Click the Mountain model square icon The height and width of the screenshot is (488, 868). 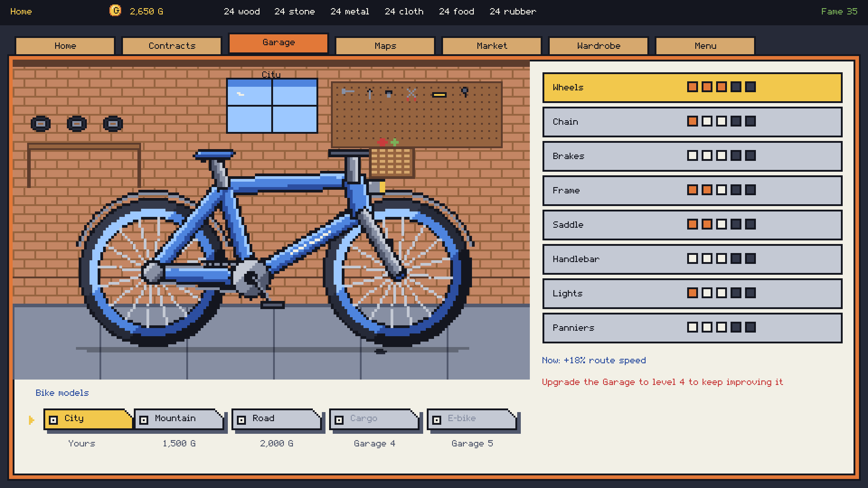click(x=144, y=420)
